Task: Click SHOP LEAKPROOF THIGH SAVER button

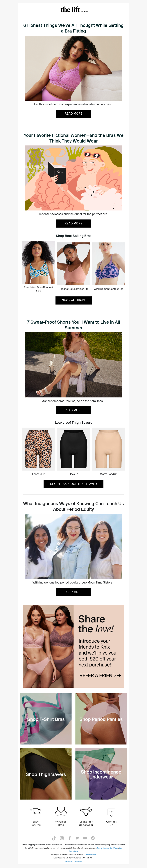Action: [x=73, y=484]
